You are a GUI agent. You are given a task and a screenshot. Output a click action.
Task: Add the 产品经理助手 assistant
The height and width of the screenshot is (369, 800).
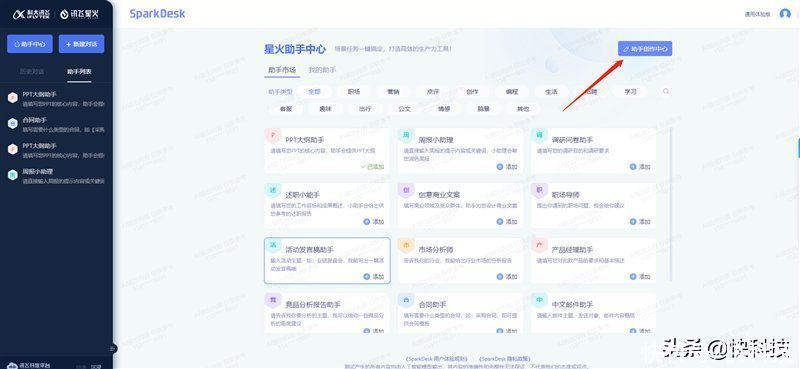(640, 277)
